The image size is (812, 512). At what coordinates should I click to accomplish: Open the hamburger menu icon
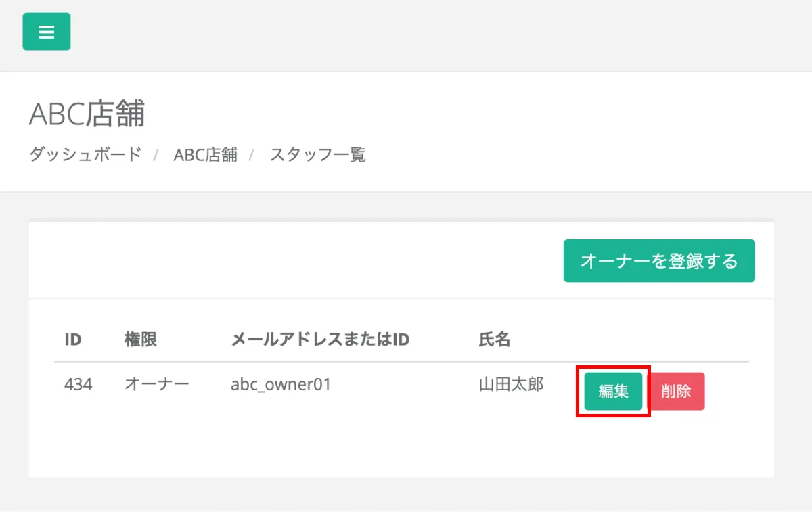(x=46, y=32)
